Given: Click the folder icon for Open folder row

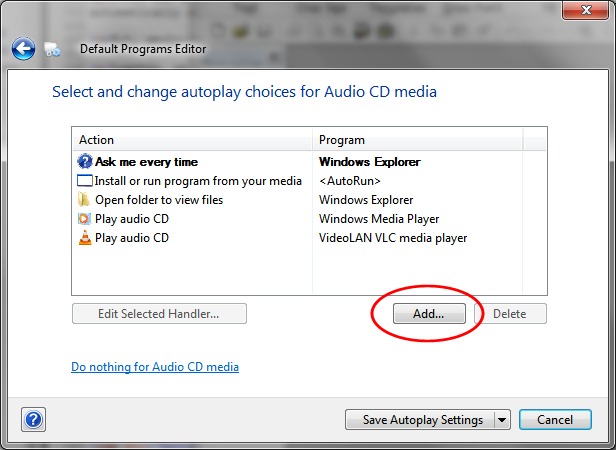Looking at the screenshot, I should tap(84, 200).
